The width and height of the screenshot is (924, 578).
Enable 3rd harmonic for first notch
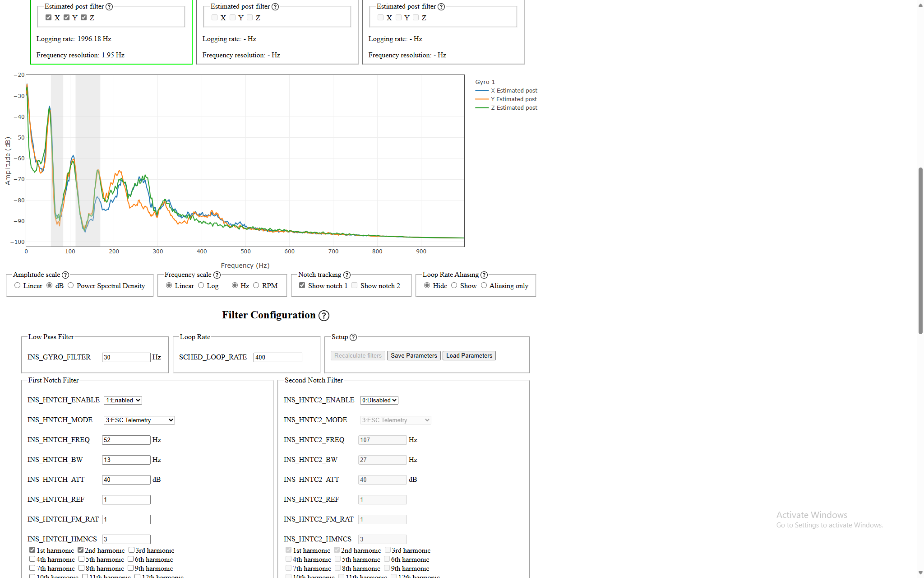coord(132,550)
